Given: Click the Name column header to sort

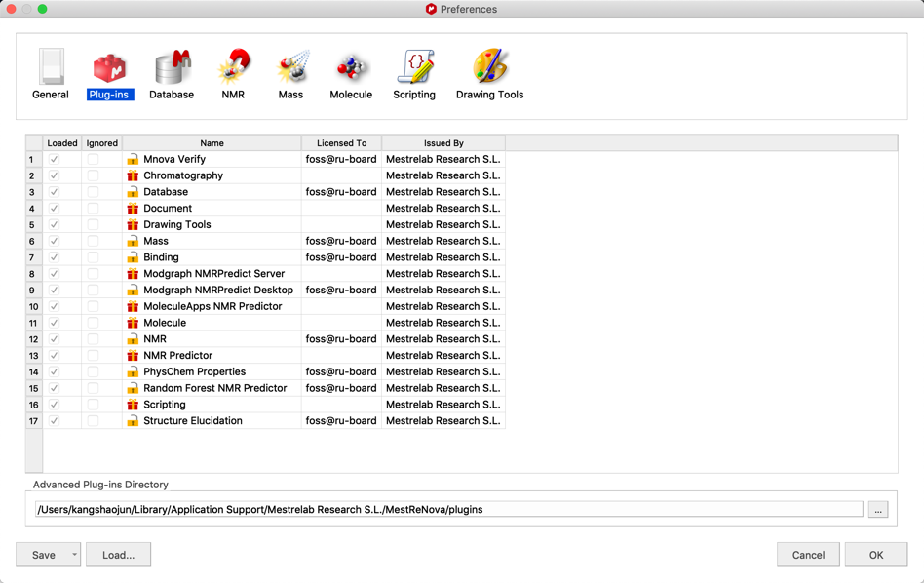Looking at the screenshot, I should tap(212, 142).
